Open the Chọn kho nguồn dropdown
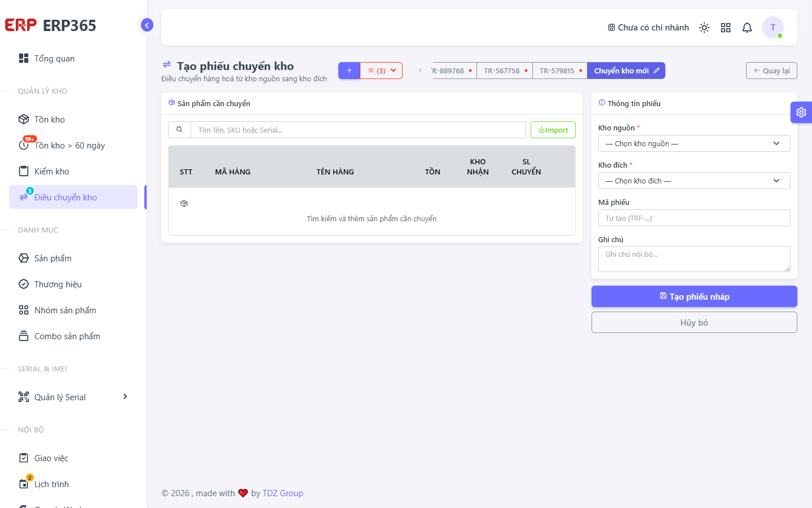The image size is (812, 508). 694,143
